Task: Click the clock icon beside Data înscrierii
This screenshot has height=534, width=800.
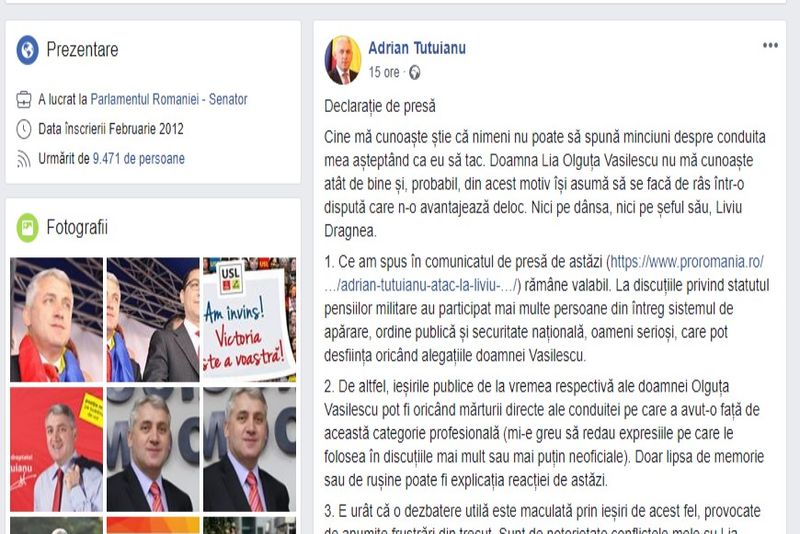Action: click(x=23, y=129)
